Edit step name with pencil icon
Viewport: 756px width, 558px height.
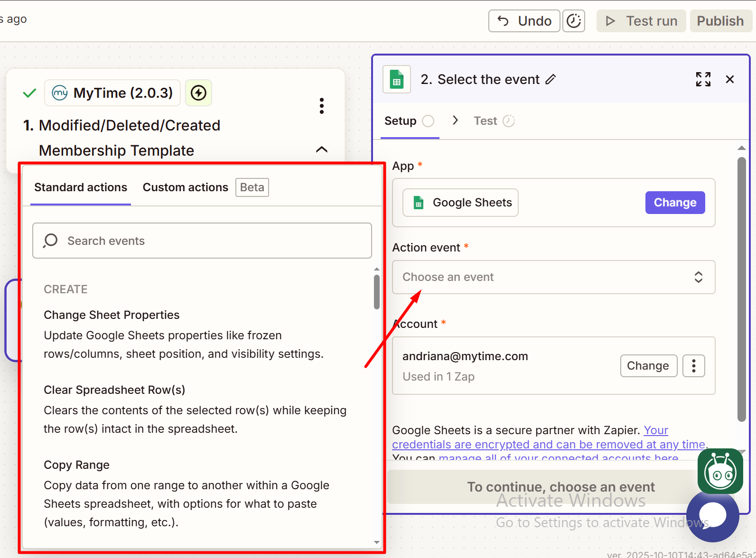point(551,79)
